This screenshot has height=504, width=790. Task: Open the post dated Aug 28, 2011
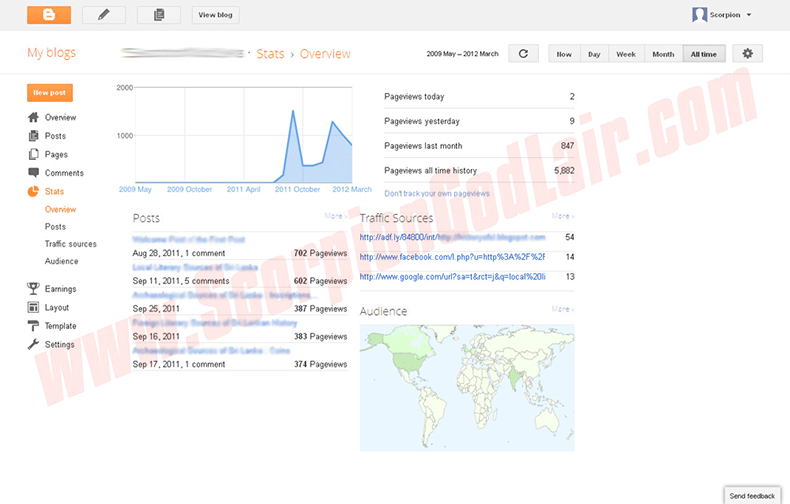(x=189, y=239)
